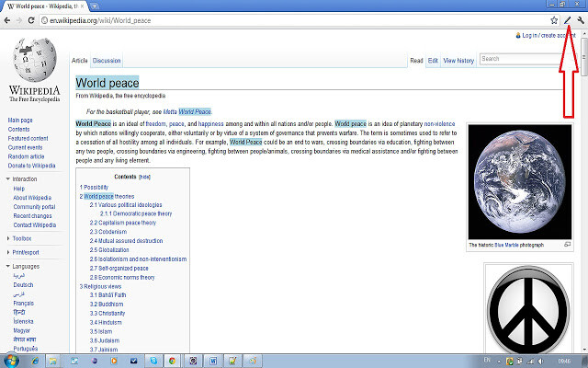Switch to the Discussion tab

pos(107,61)
